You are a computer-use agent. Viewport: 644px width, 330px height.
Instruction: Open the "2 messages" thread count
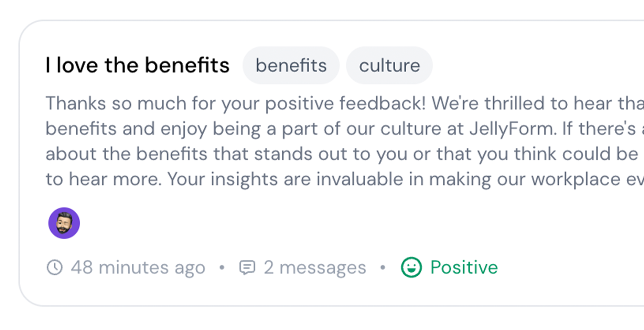click(315, 267)
